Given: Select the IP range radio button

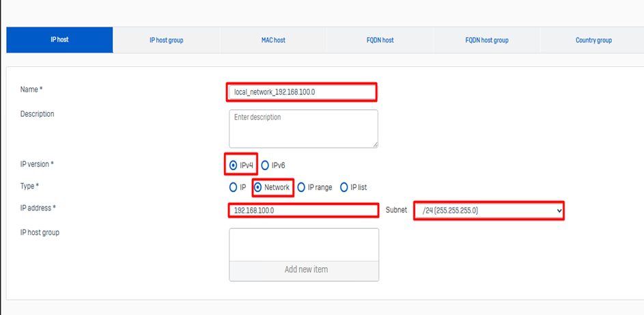Looking at the screenshot, I should [x=301, y=187].
